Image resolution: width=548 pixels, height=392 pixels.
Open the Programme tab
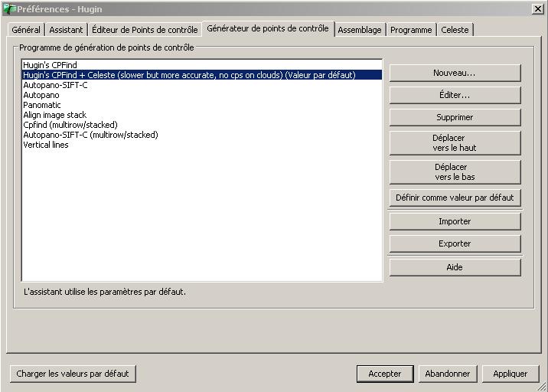click(411, 30)
